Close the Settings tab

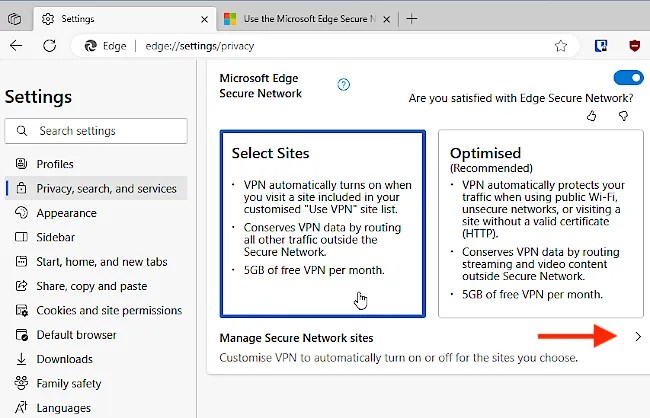tap(204, 19)
